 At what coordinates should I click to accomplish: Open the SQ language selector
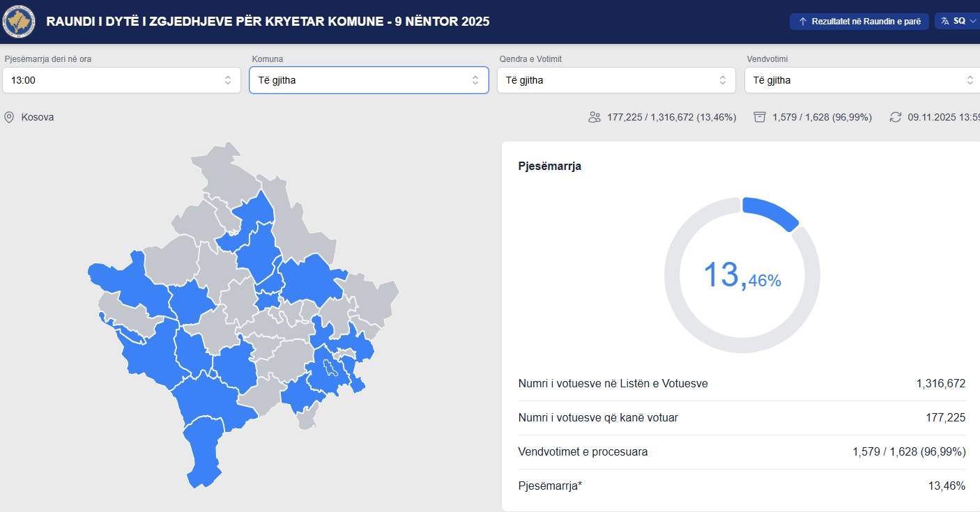[x=958, y=22]
